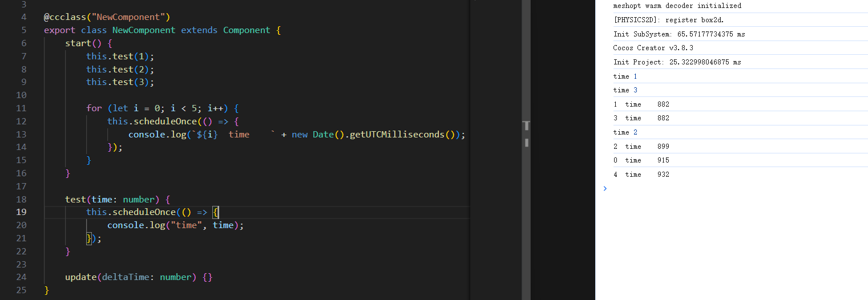The height and width of the screenshot is (300, 868).
Task: Click the deltaTime parameter in update
Action: click(x=126, y=277)
